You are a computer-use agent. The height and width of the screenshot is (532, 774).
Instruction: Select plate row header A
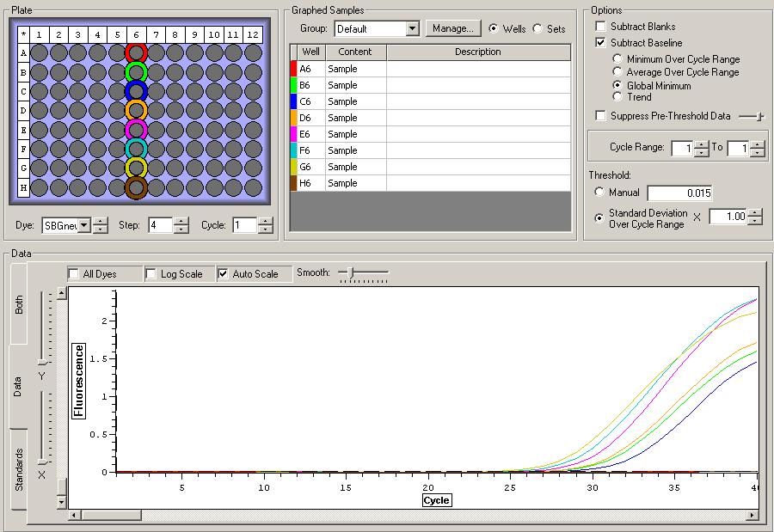(x=23, y=52)
